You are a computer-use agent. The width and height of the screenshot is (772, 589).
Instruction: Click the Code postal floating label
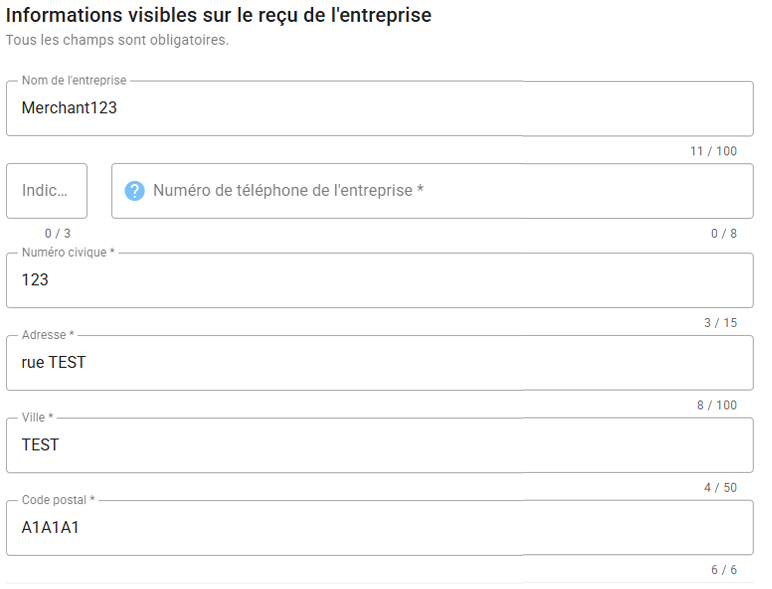tap(58, 499)
